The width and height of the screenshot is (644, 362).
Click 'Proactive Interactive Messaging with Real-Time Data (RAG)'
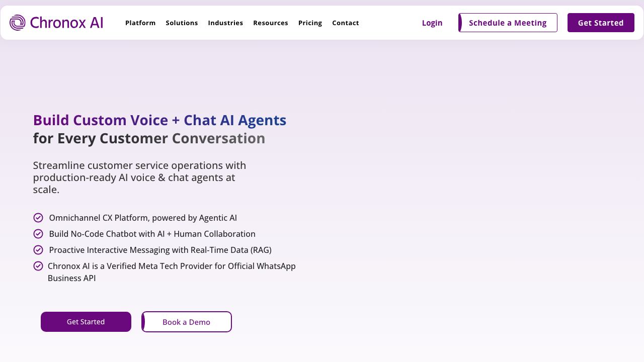[160, 250]
